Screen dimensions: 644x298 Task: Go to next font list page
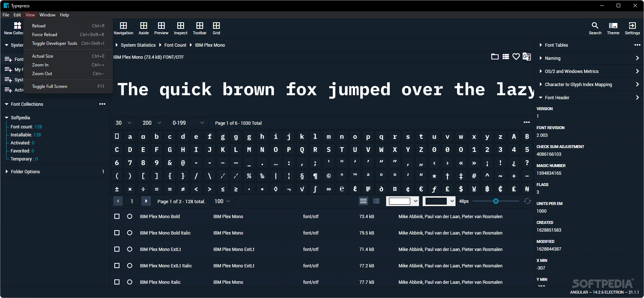coord(146,201)
